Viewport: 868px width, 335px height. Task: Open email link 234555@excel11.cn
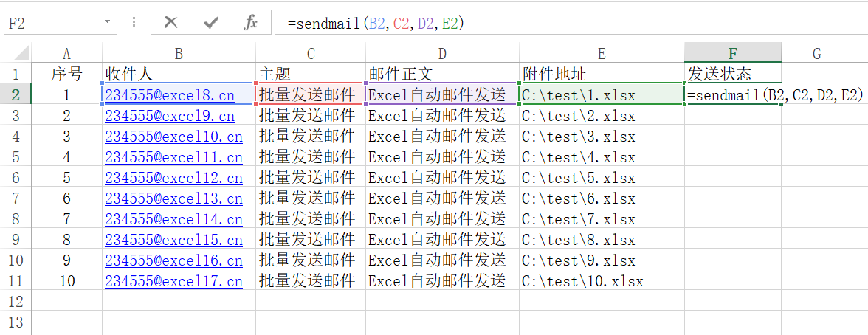tap(174, 157)
